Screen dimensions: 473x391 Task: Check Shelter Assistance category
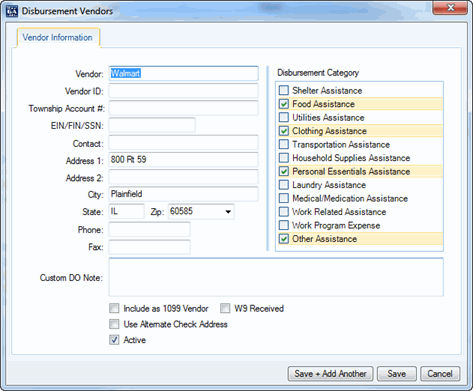tap(284, 90)
